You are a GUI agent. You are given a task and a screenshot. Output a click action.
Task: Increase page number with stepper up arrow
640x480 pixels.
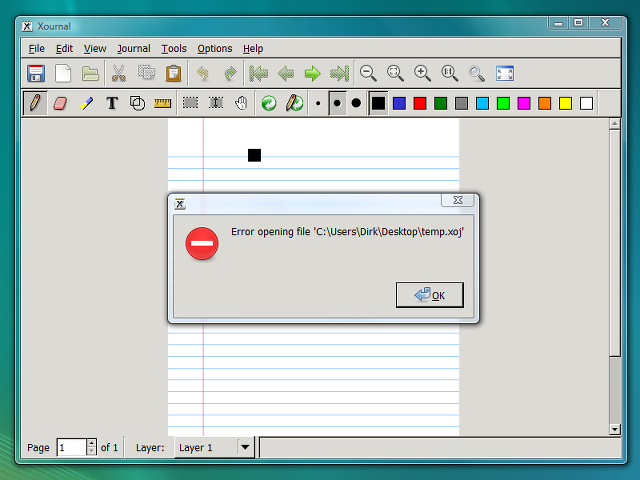[91, 443]
